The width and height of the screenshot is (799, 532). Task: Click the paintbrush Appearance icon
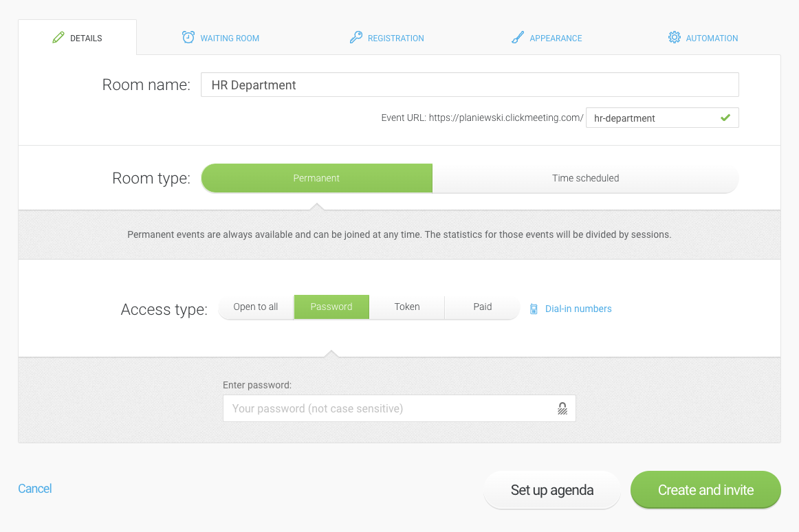(x=518, y=37)
